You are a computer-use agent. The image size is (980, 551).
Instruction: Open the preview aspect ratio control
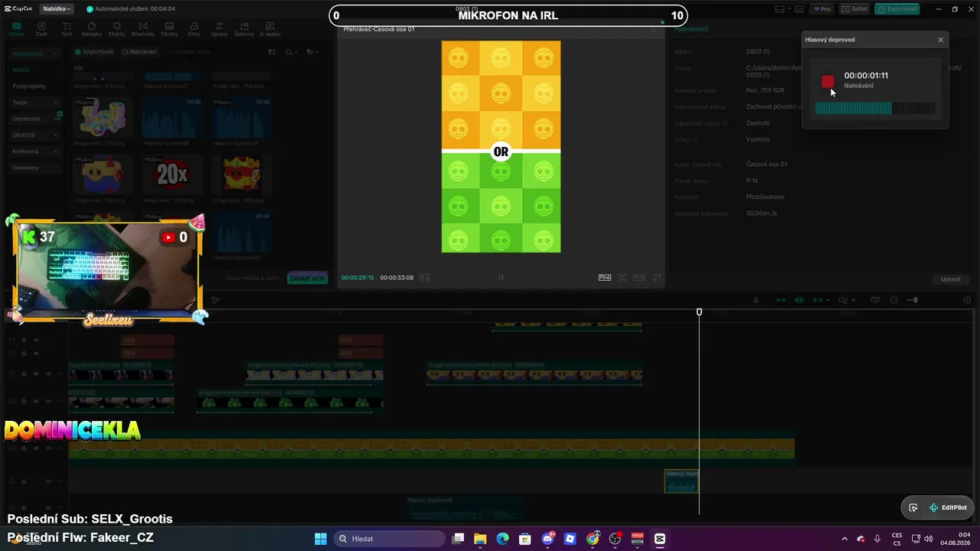[x=639, y=278]
